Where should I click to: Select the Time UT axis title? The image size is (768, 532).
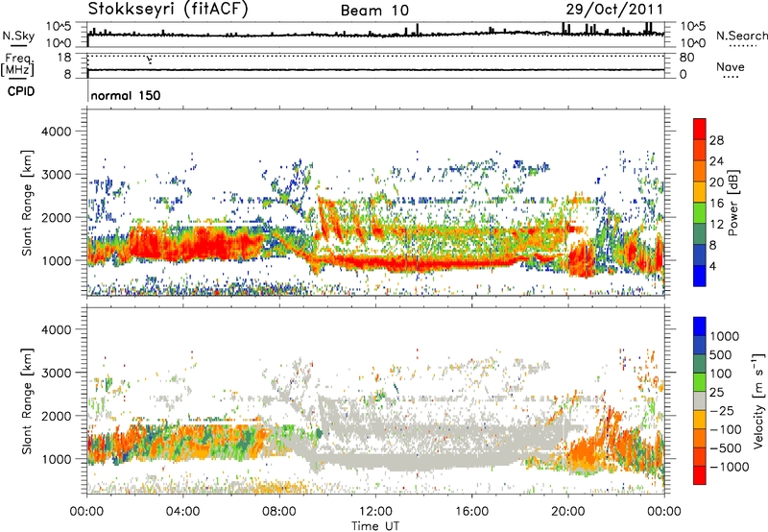click(375, 526)
